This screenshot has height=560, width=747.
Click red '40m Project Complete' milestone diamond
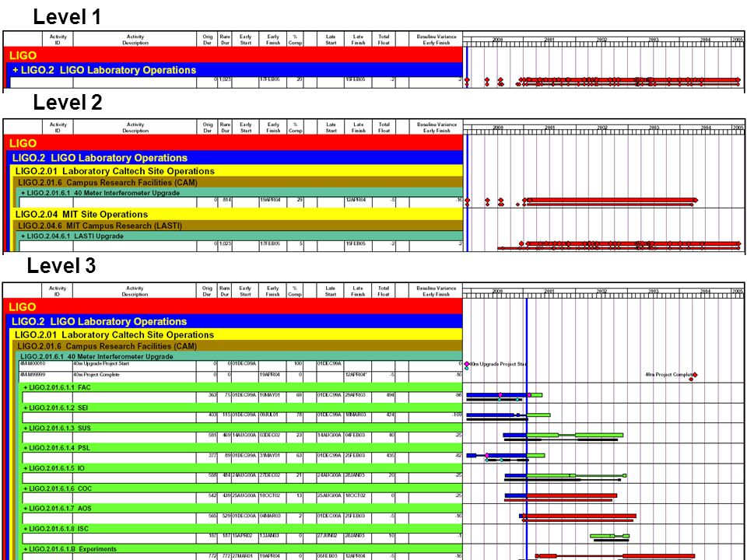coord(695,375)
